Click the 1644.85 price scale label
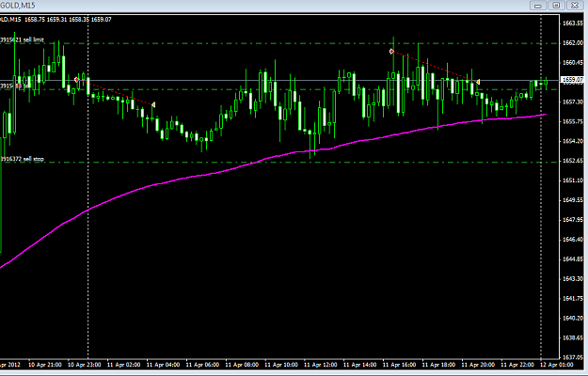The image size is (588, 376). coord(573,258)
